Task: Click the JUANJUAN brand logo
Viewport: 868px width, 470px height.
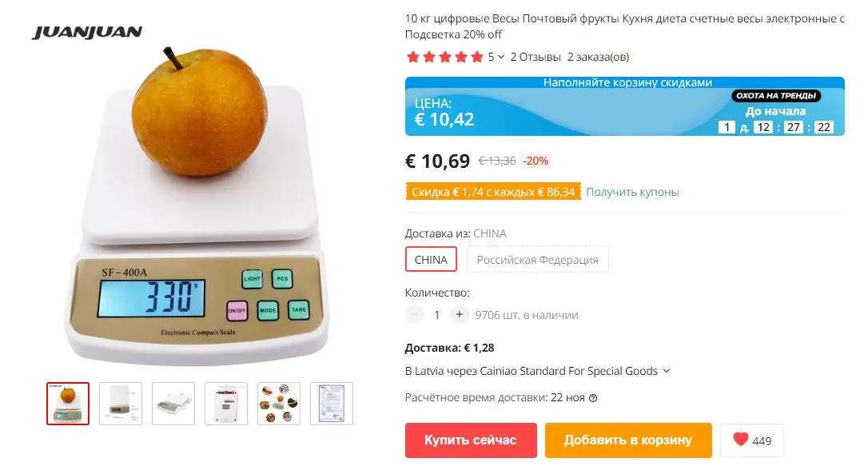Action: coord(87,32)
